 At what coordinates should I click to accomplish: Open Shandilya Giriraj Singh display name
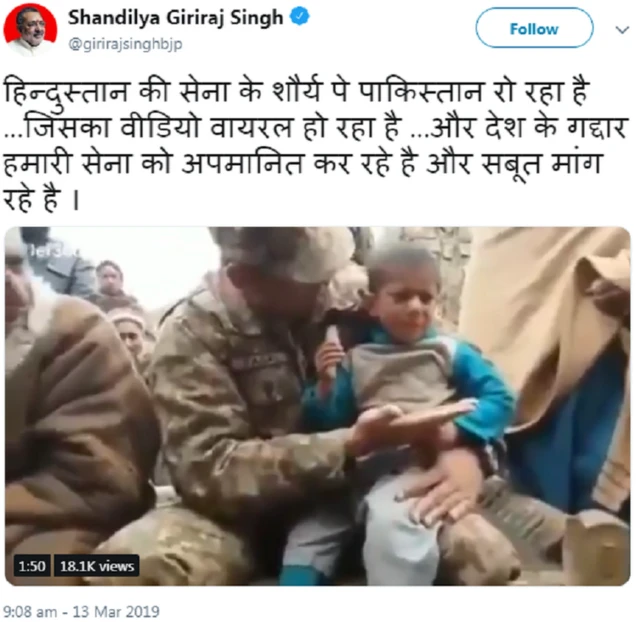(176, 18)
